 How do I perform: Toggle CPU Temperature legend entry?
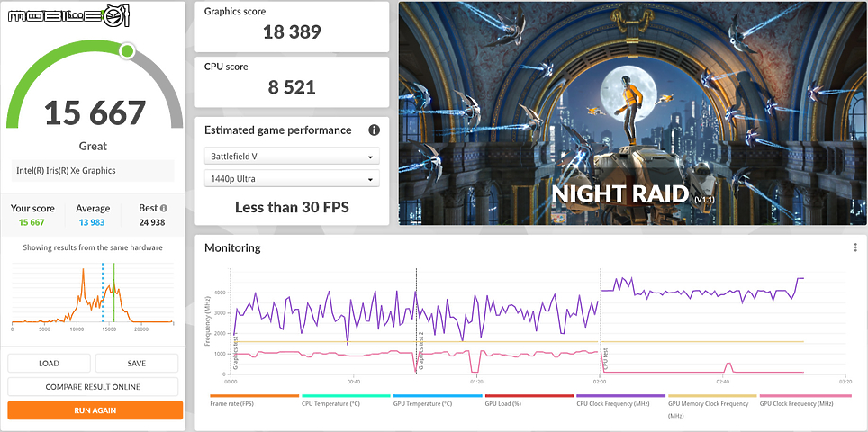coord(346,400)
